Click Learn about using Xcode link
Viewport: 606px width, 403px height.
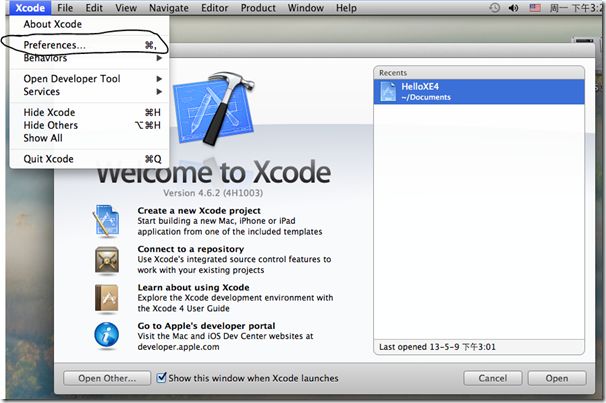tap(194, 287)
